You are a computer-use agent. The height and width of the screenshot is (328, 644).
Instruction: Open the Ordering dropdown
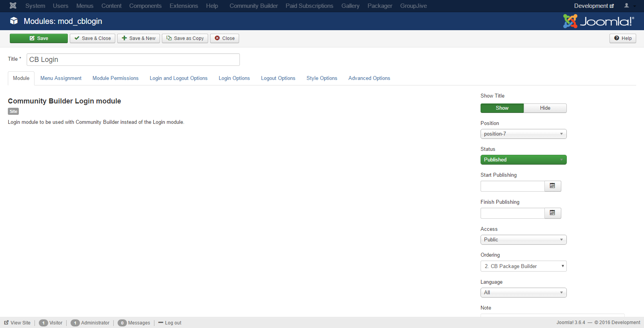pos(524,266)
